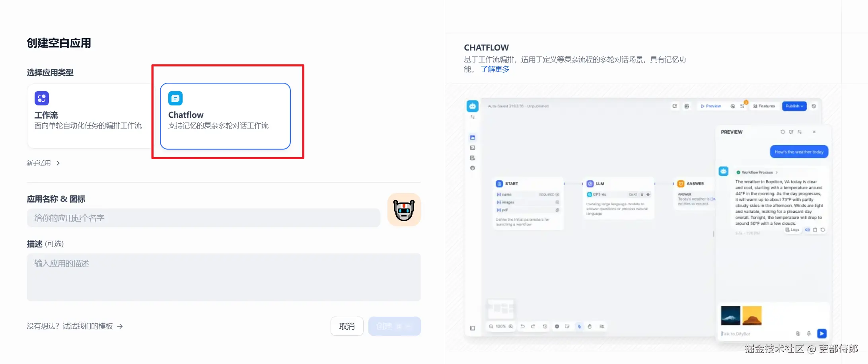Open the 了解更多 link under CHATFLOW

[495, 69]
